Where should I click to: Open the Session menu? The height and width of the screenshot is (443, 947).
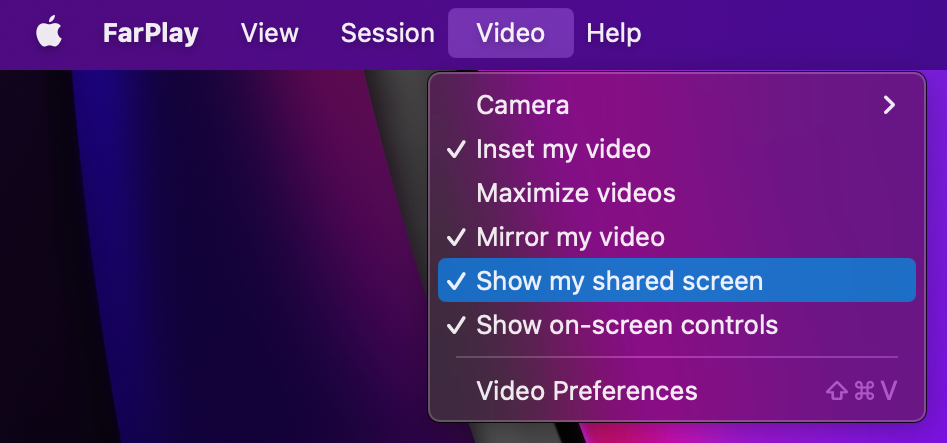pos(387,33)
